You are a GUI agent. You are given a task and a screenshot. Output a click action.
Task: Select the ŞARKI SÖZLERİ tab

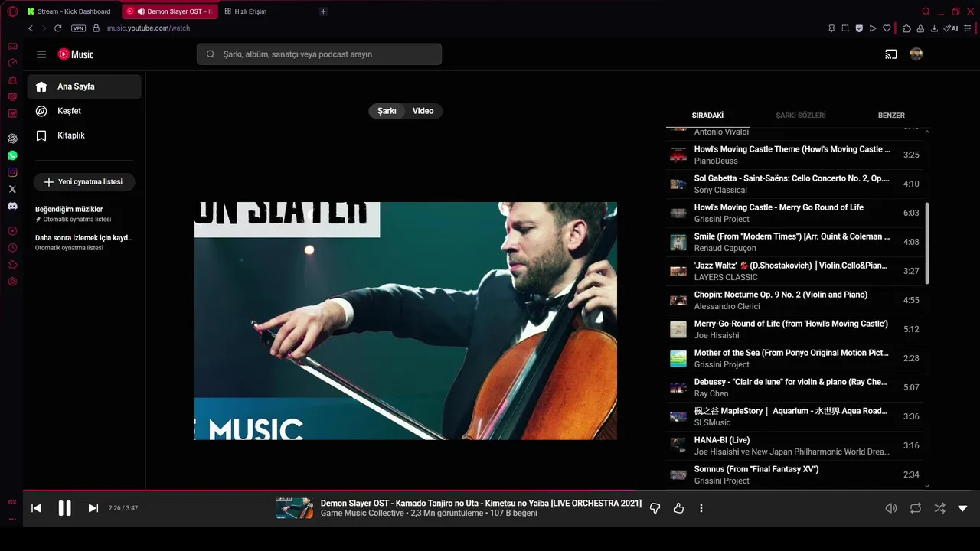point(801,116)
